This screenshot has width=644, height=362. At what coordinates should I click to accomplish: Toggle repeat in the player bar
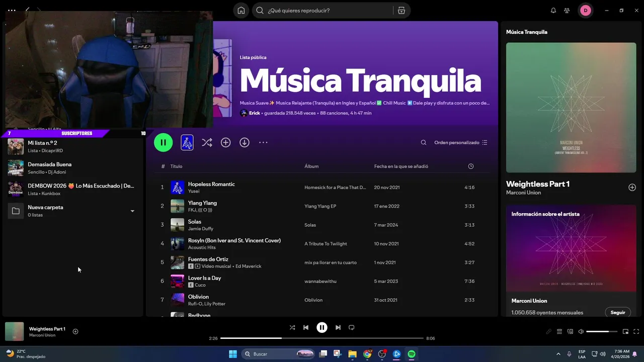352,327
